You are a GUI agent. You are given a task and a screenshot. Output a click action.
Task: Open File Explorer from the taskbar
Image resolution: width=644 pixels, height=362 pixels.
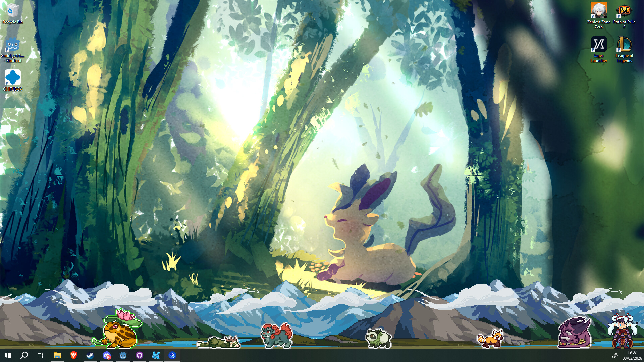57,355
